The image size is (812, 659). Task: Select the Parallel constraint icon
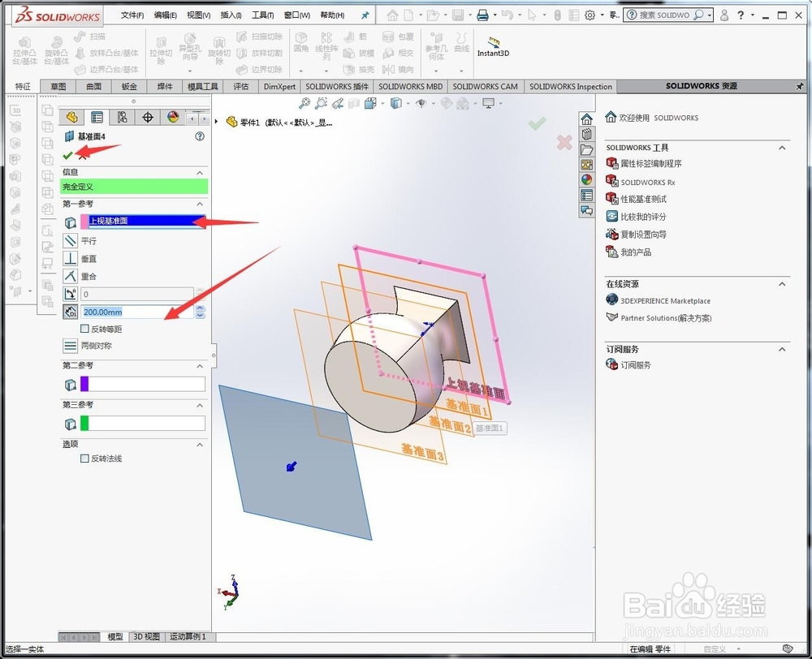[x=71, y=241]
